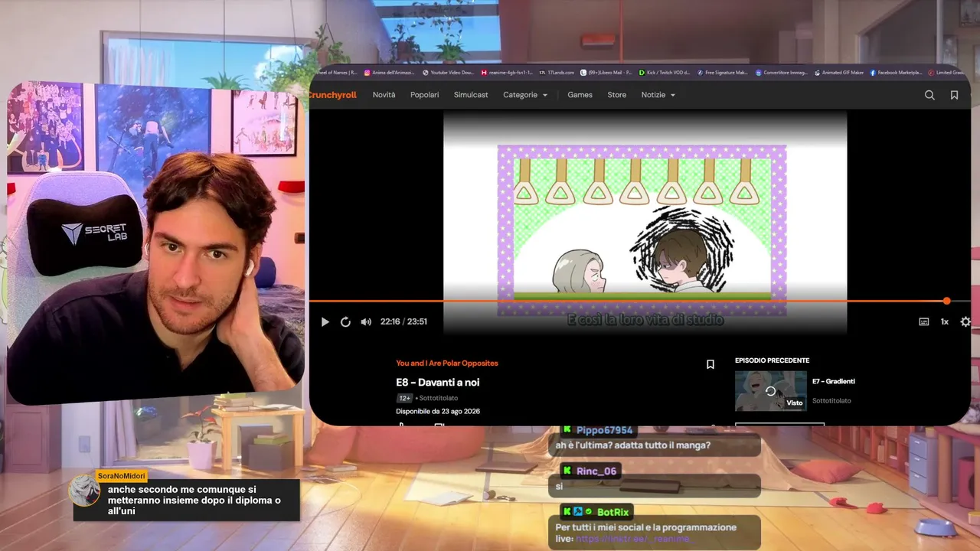Open the Convertitore Immagini bookmark
The width and height of the screenshot is (980, 551).
click(780, 73)
